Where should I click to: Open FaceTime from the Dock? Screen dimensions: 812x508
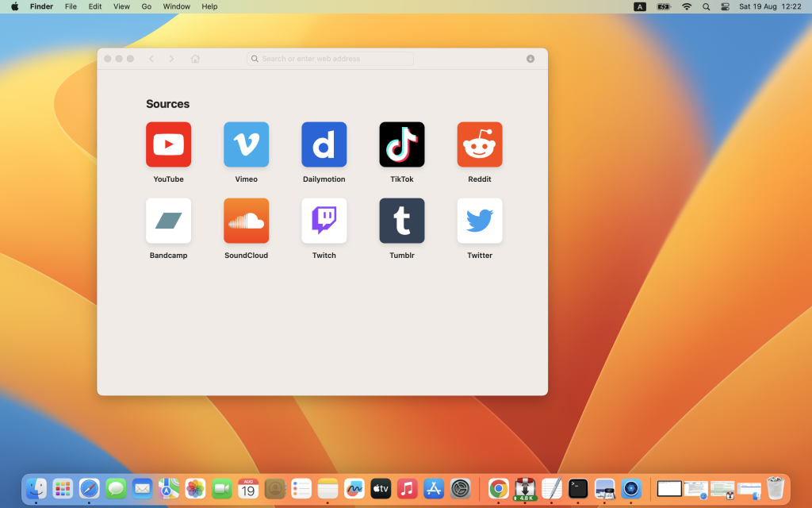pyautogui.click(x=222, y=488)
